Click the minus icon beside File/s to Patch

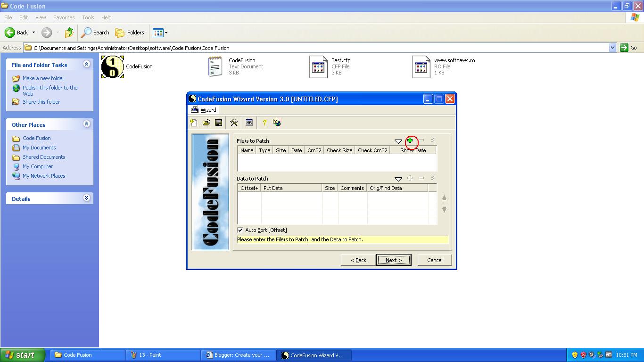tap(421, 140)
